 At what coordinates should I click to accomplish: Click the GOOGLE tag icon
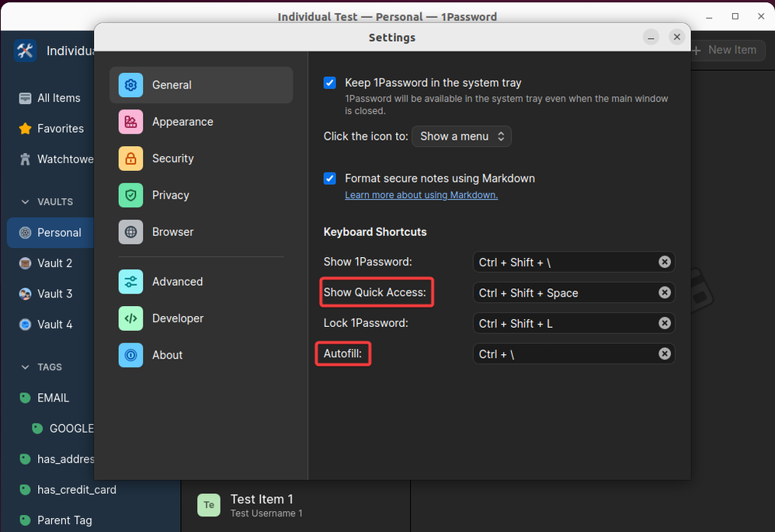37,429
